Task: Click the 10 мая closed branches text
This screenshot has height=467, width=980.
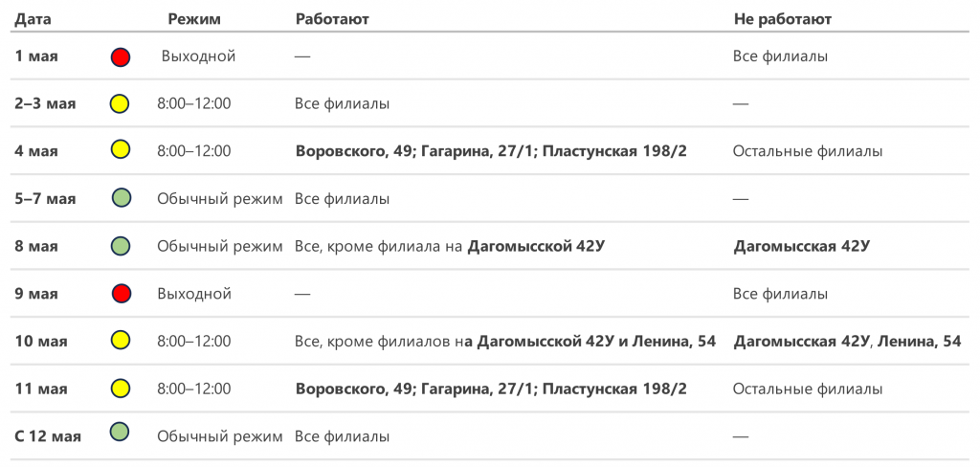Action: (x=847, y=342)
